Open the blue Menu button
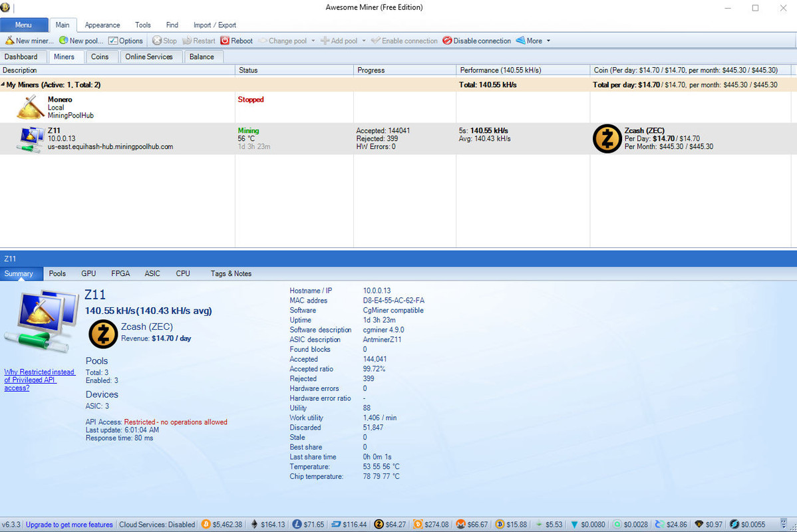797x532 pixels. (24, 25)
